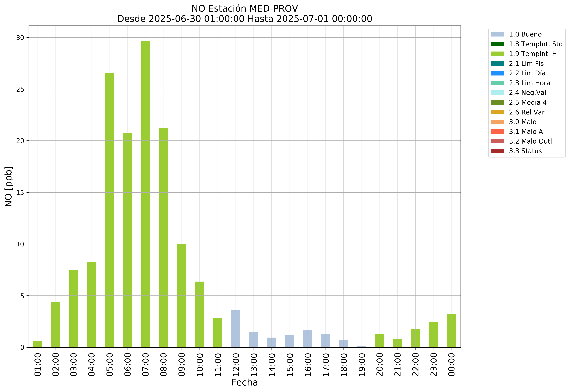Select the blue-gray bar at 18:00
The width and height of the screenshot is (570, 392).
pyautogui.click(x=344, y=344)
